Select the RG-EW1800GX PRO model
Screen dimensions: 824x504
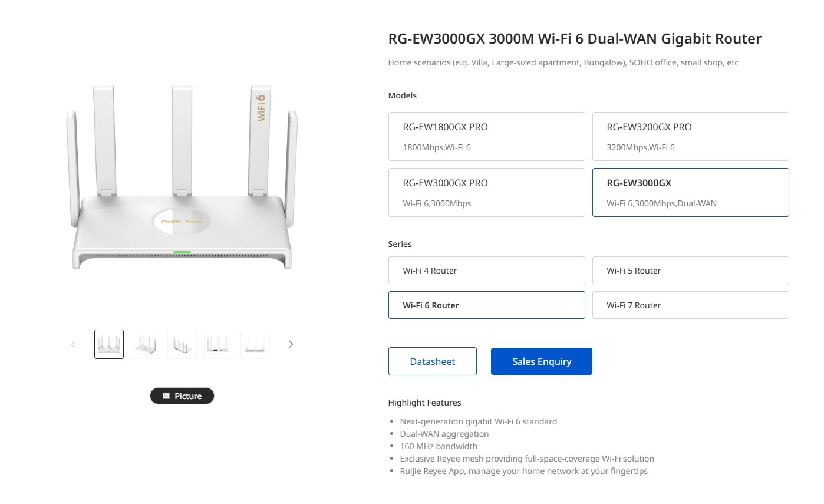486,136
